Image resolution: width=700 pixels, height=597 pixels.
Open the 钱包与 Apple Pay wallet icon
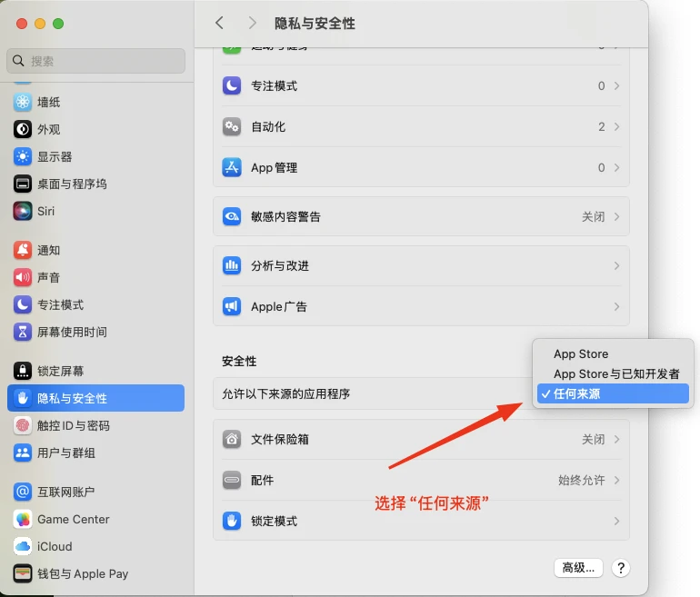[x=23, y=573]
